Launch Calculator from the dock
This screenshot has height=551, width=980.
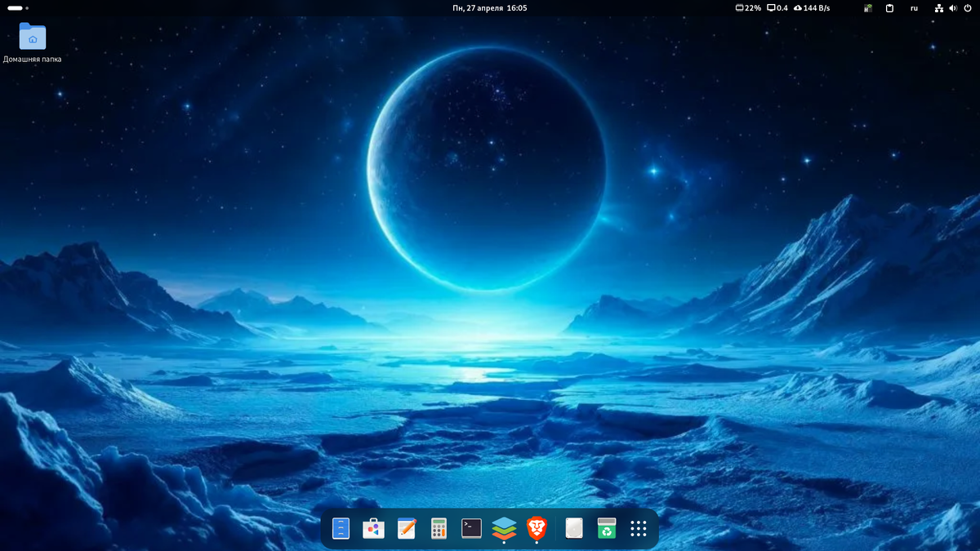(x=439, y=529)
